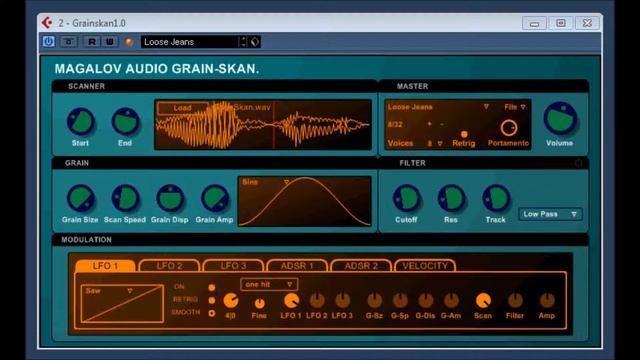Adjust the filter Res knob
Image resolution: width=640 pixels, height=360 pixels.
click(x=451, y=198)
